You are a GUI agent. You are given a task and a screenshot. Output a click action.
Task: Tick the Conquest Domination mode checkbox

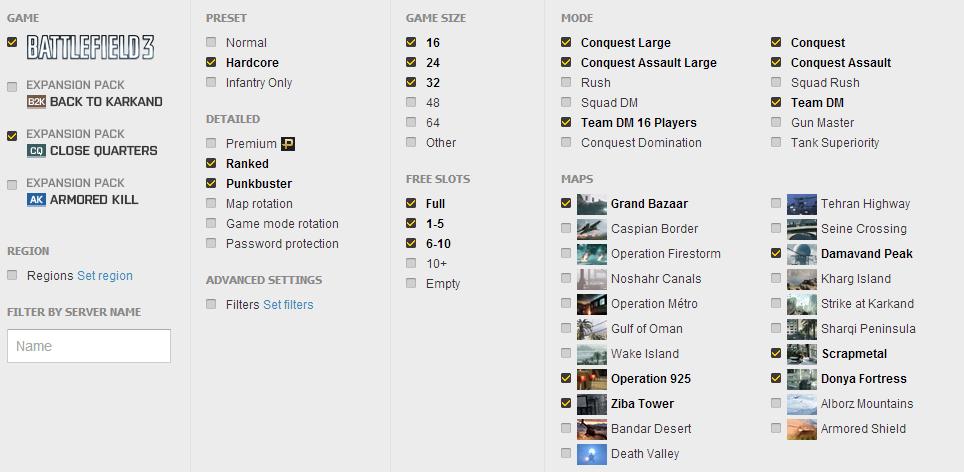(x=566, y=142)
